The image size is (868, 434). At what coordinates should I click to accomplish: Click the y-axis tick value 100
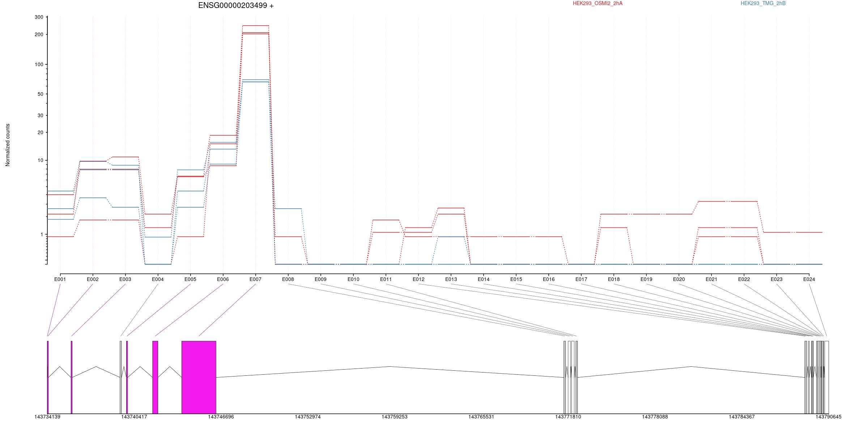[x=39, y=64]
